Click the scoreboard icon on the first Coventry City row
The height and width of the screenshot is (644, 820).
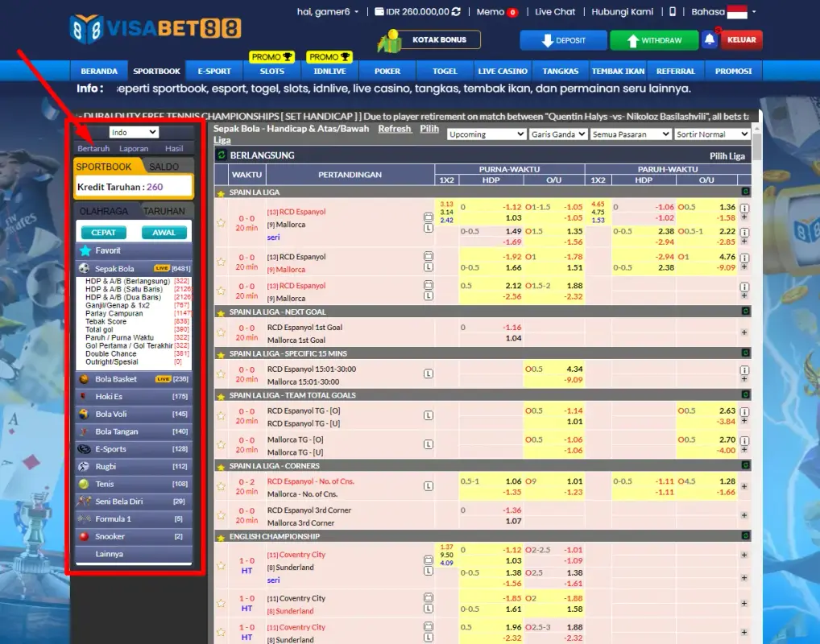click(429, 559)
